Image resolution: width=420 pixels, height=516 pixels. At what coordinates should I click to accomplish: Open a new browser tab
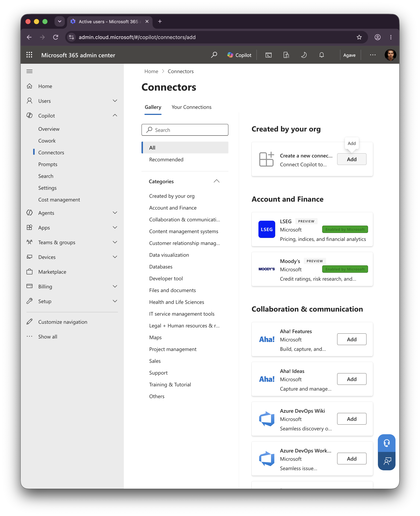[x=160, y=22]
